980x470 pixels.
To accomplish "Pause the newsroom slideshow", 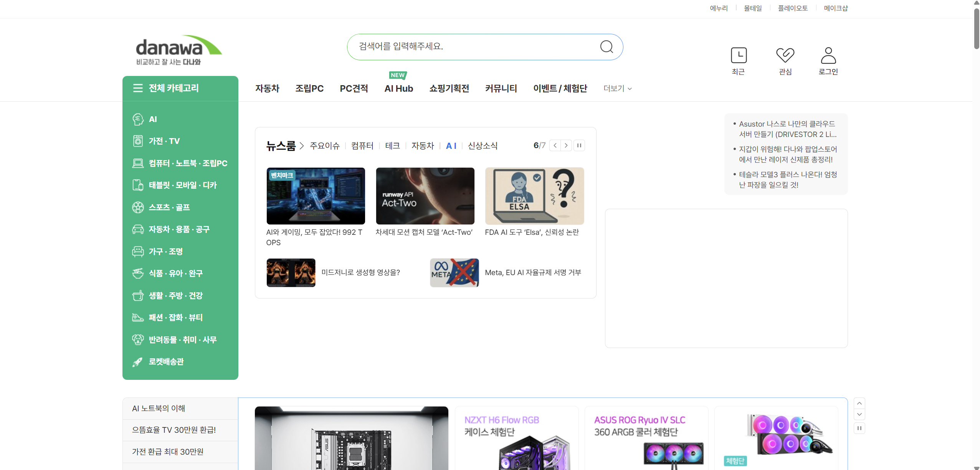I will pyautogui.click(x=579, y=146).
